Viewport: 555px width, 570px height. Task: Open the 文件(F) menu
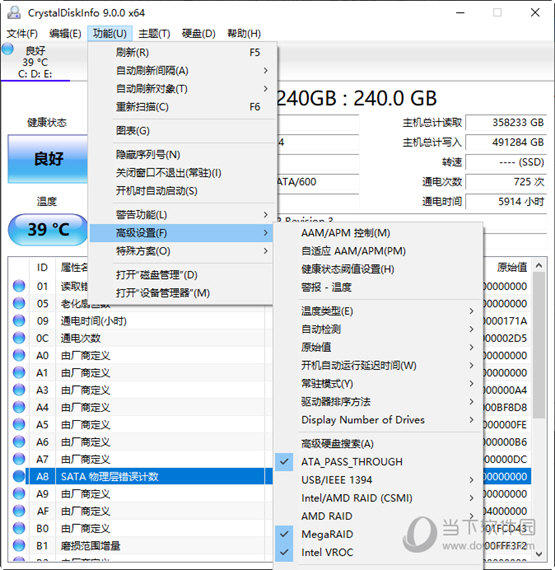click(x=22, y=34)
